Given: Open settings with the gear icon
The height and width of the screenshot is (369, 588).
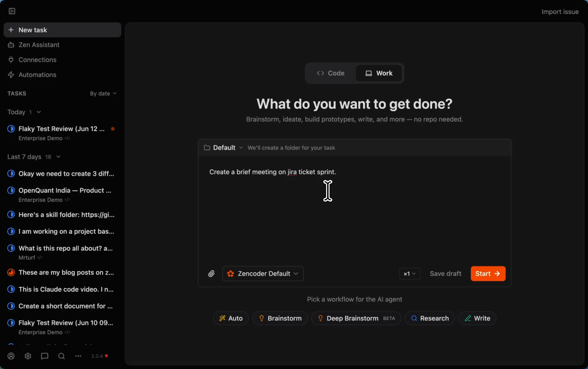Looking at the screenshot, I should [x=28, y=356].
